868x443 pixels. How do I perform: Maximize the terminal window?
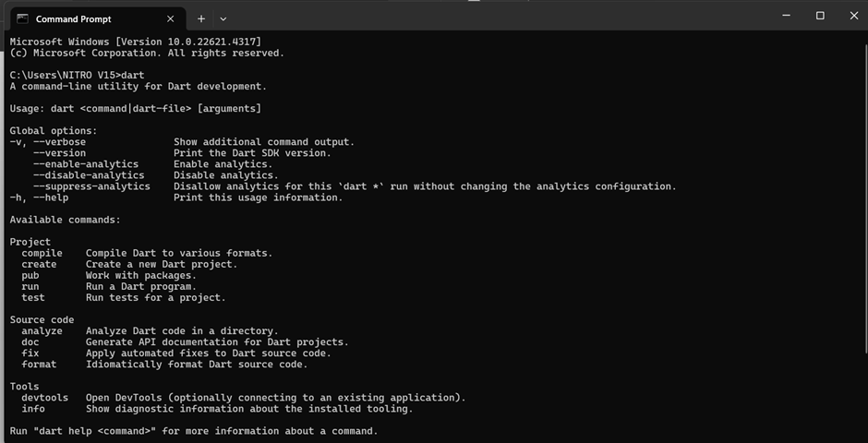coord(820,16)
